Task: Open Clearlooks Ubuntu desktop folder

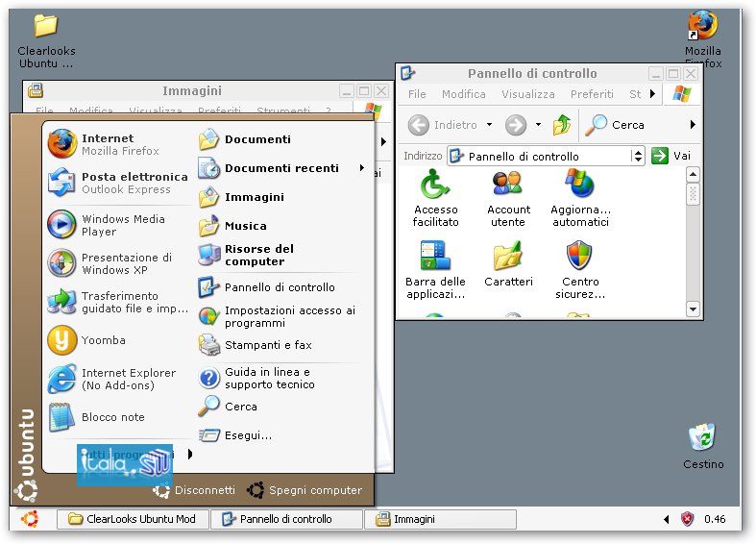Action: pyautogui.click(x=46, y=41)
